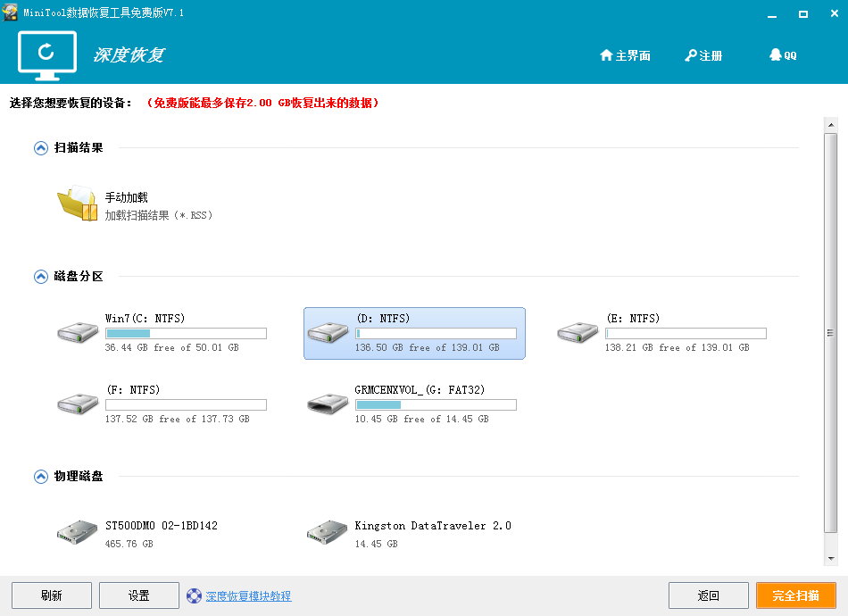This screenshot has height=616, width=848.
Task: Click '10.45 GB free of 14.45 GB' text
Action: (x=422, y=419)
